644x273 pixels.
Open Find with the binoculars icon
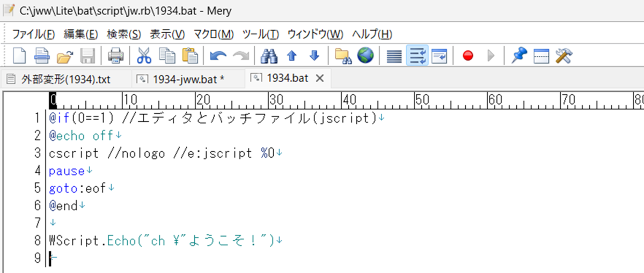[268, 56]
